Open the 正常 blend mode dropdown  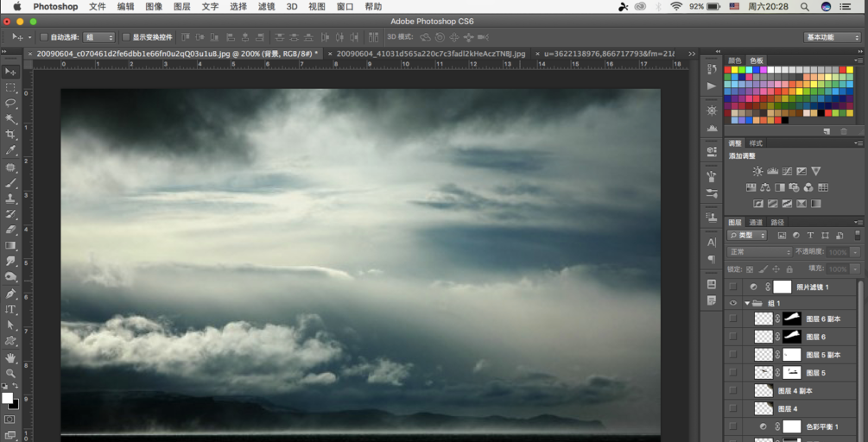pos(760,252)
